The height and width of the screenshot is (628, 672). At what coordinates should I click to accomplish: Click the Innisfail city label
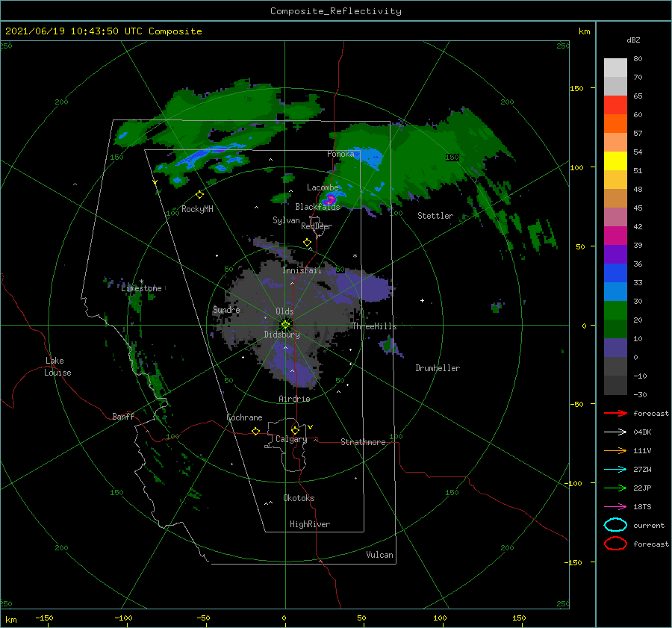(x=302, y=270)
